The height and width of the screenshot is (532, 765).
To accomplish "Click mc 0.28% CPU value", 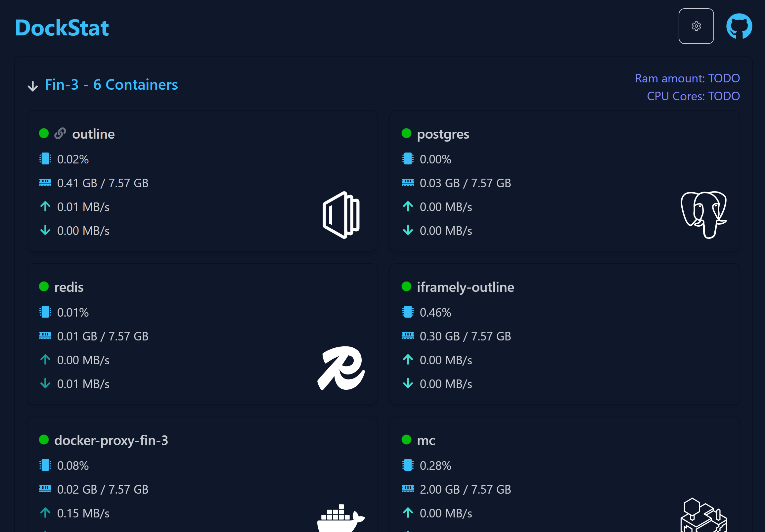I will click(435, 466).
